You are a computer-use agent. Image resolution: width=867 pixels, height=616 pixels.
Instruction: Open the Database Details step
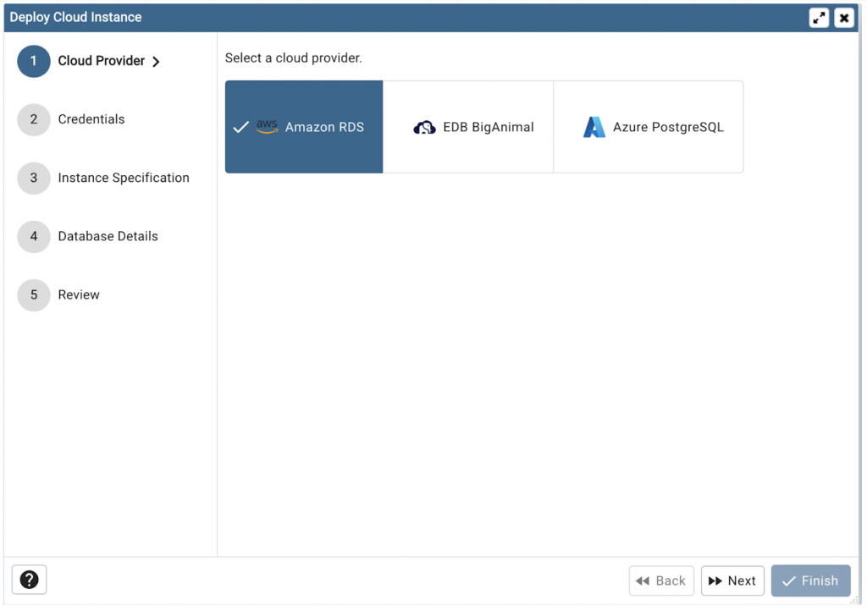[x=108, y=236]
